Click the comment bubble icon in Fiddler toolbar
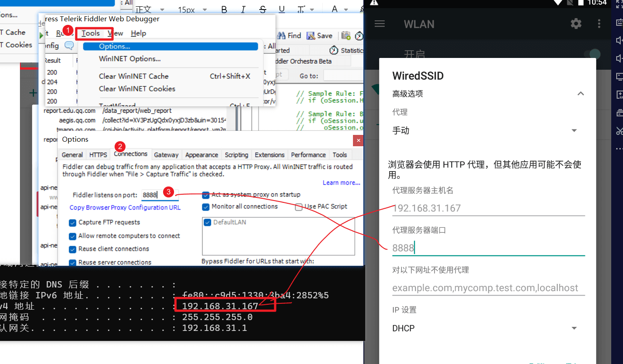Screen dimensions: 623x364 pos(69,45)
